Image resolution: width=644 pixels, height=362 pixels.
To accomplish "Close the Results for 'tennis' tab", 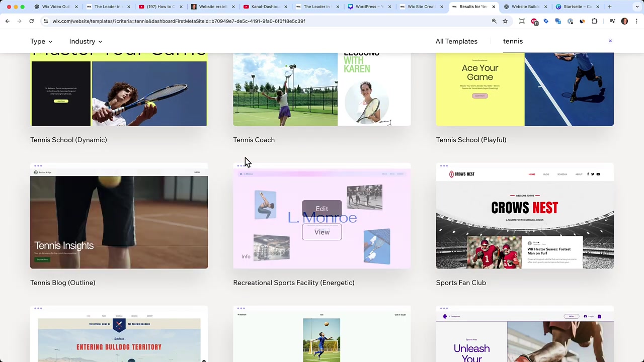I will 494,7.
